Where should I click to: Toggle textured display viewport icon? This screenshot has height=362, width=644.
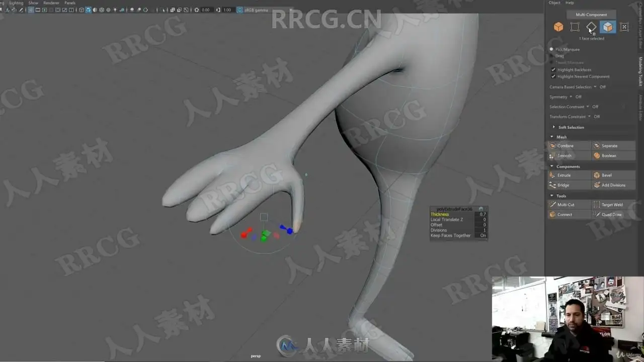coord(108,10)
